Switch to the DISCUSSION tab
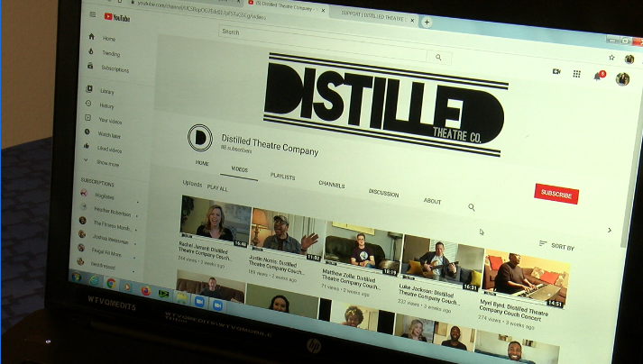 pos(383,193)
